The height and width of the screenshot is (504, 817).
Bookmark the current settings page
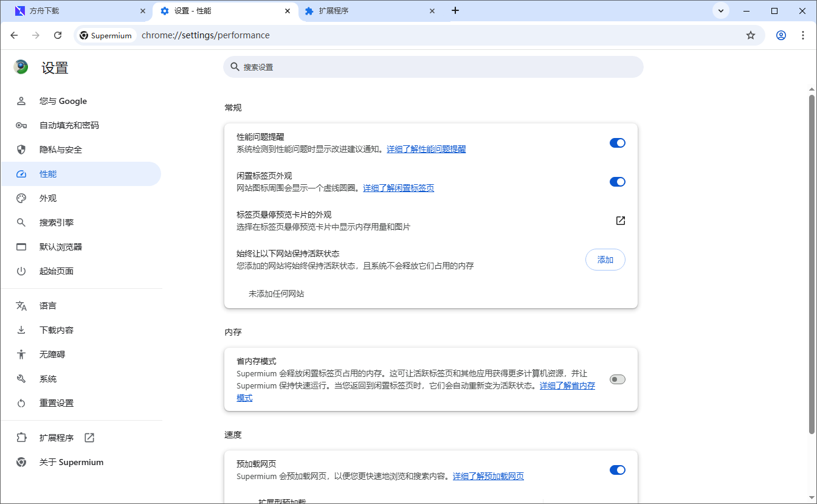pos(750,35)
